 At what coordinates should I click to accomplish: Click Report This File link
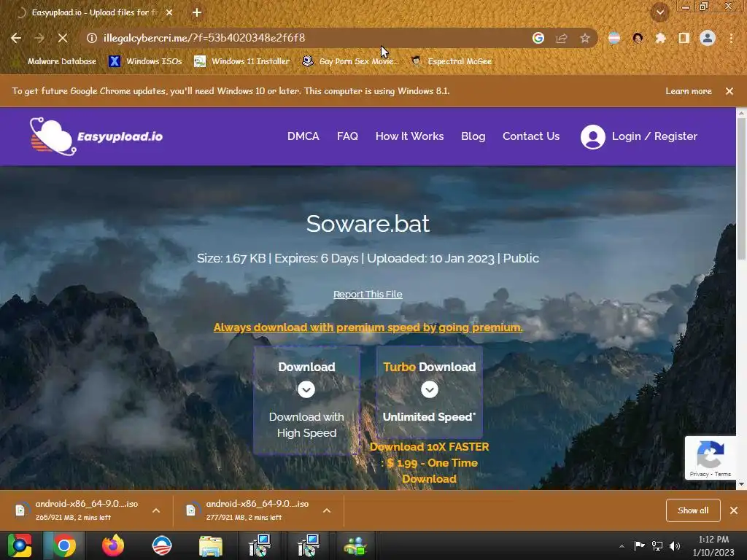368,295
